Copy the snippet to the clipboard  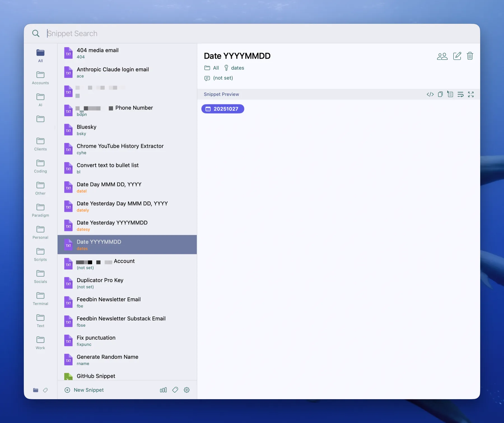point(440,94)
